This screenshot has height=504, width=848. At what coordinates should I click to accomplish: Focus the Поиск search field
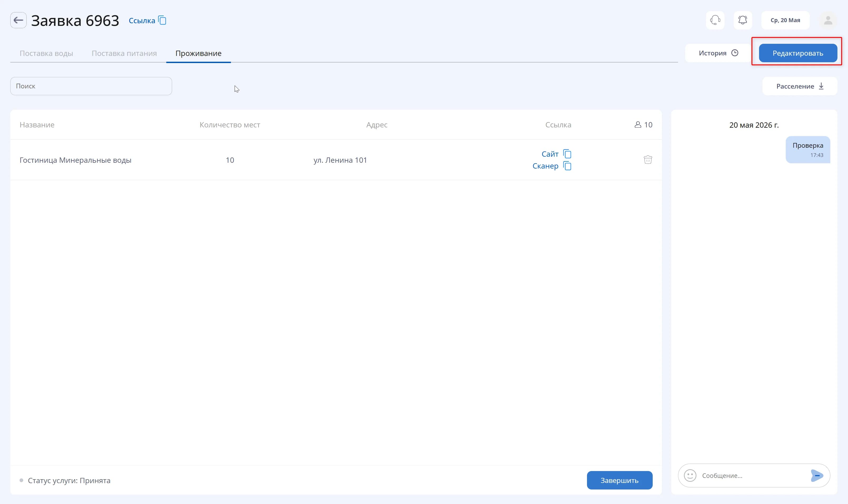91,86
